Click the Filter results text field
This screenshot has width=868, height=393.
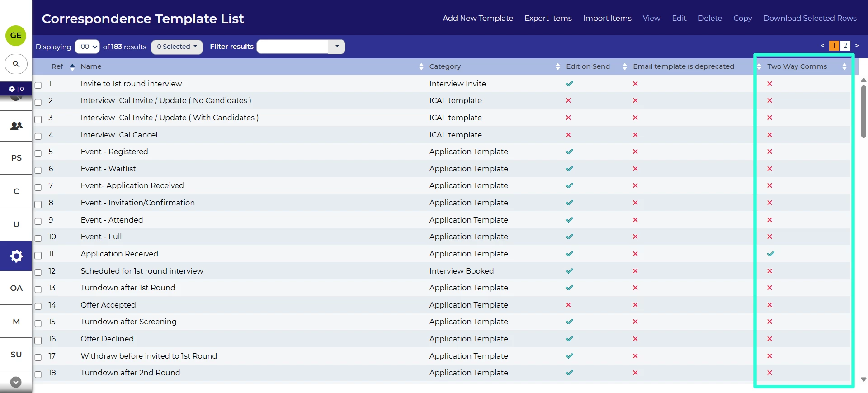292,47
